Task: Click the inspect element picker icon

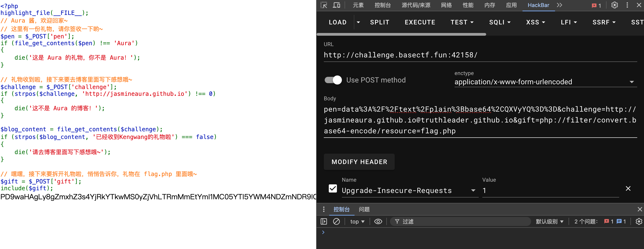Action: 324,5
